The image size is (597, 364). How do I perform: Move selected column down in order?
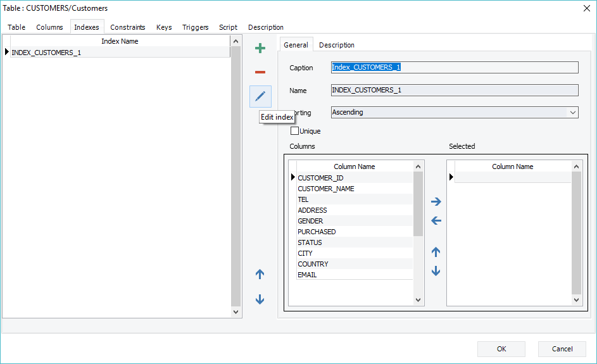[x=436, y=271]
